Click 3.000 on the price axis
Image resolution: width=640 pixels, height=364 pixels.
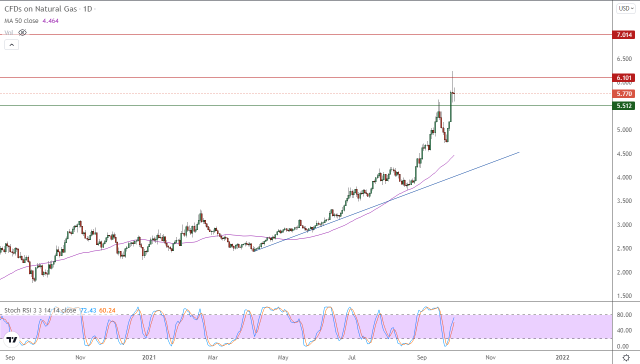[624, 225]
